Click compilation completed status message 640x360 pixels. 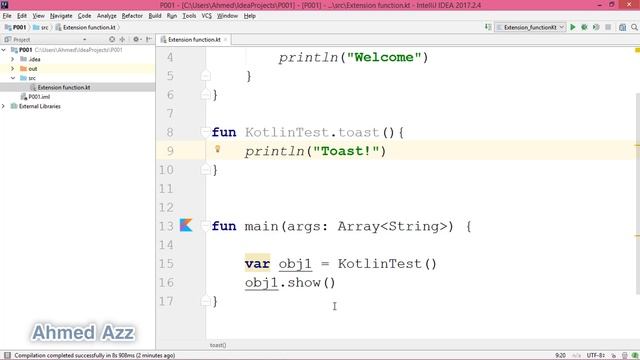pyautogui.click(x=95, y=356)
